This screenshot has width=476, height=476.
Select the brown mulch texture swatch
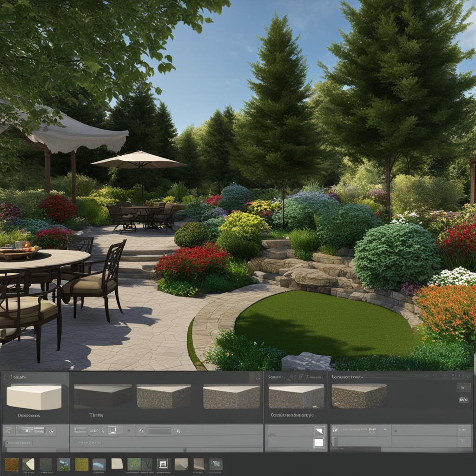coord(12,464)
